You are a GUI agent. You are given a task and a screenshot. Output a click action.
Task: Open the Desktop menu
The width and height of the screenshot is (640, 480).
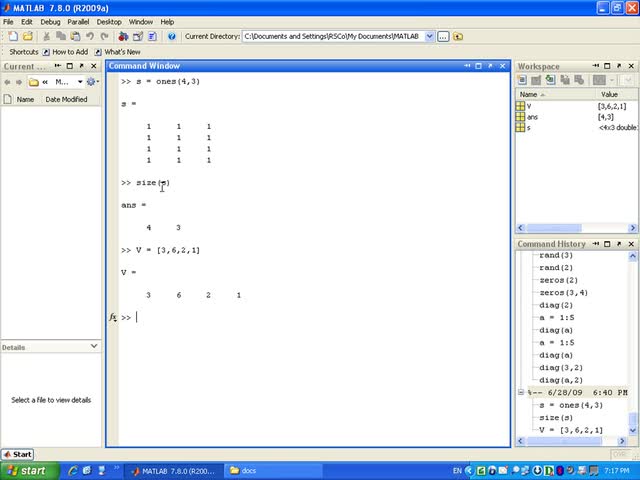coord(109,22)
